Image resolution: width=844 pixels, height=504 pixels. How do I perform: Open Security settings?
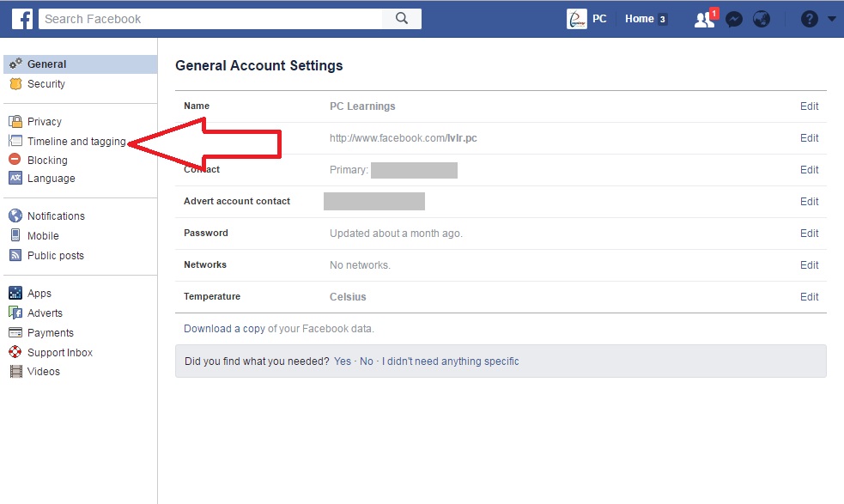click(x=46, y=84)
